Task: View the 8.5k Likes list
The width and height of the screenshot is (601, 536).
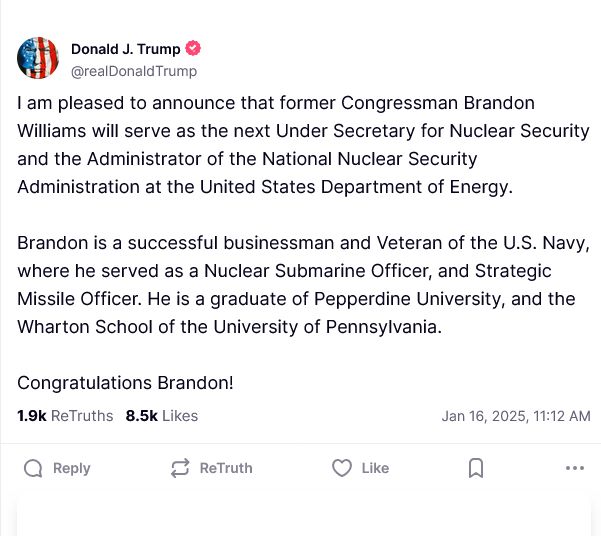Action: click(x=162, y=416)
